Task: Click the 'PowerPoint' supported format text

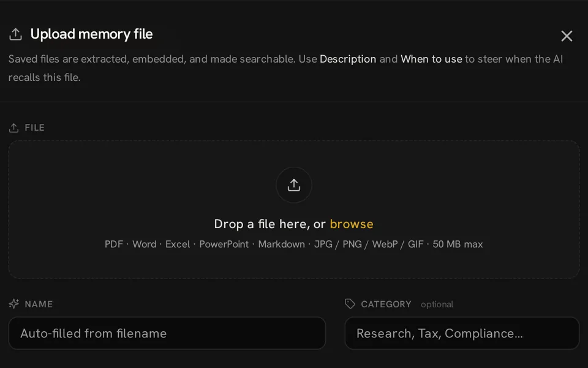Action: tap(224, 244)
